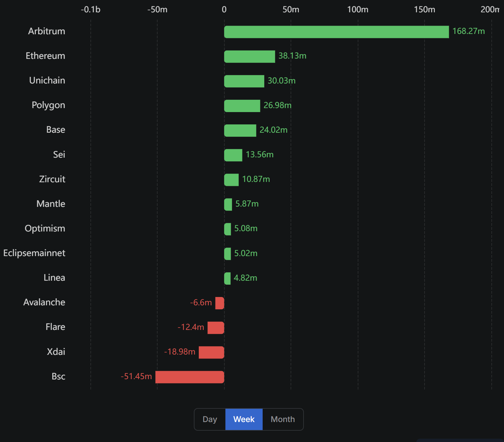Click the Arbitrum green bar
This screenshot has width=504, height=442.
pos(336,32)
